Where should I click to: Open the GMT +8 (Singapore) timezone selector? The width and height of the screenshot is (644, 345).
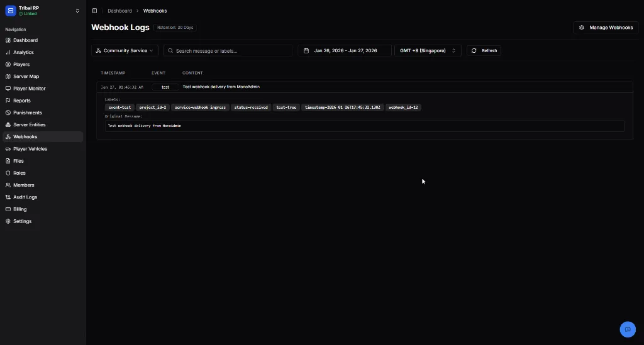[428, 51]
